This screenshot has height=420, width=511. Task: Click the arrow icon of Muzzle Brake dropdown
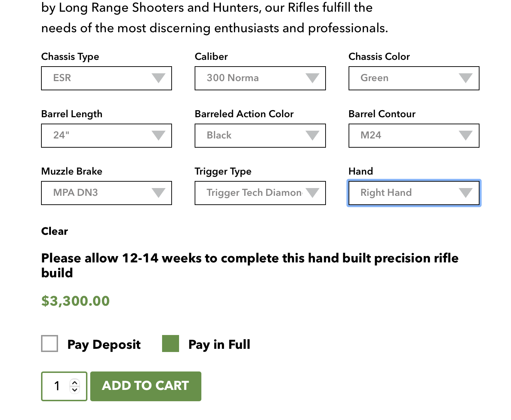[x=158, y=193]
